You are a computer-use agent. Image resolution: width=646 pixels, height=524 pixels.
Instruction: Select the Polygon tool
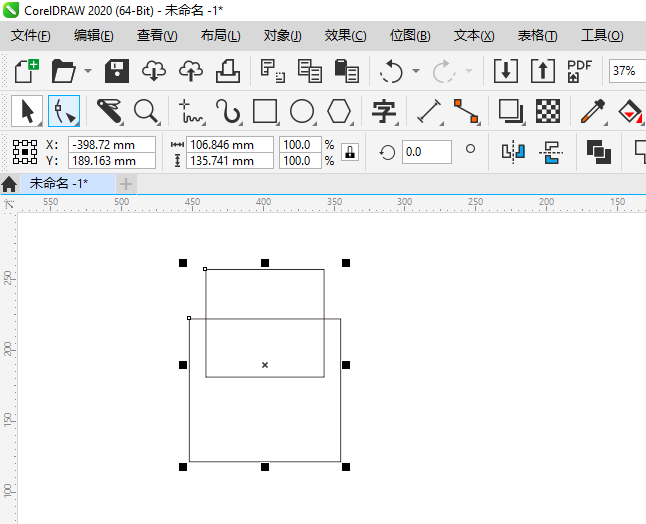(339, 111)
